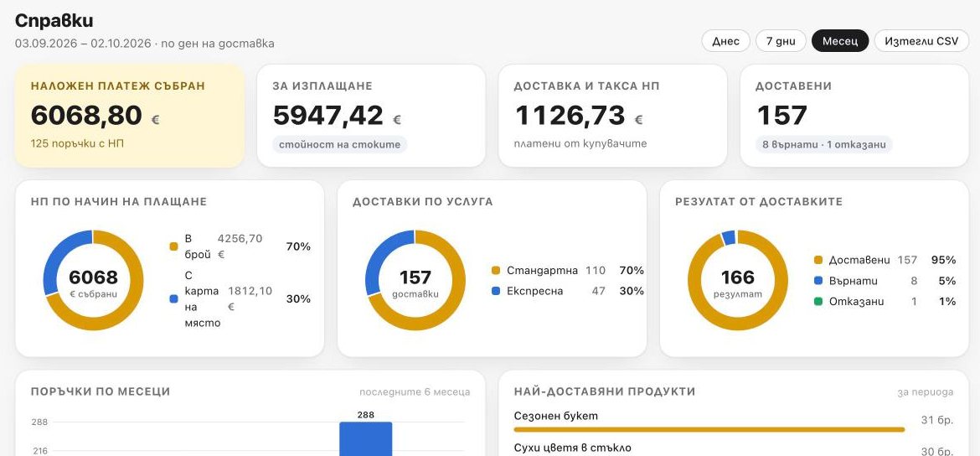Click the за периода label
This screenshot has width=980, height=456.
(x=925, y=392)
